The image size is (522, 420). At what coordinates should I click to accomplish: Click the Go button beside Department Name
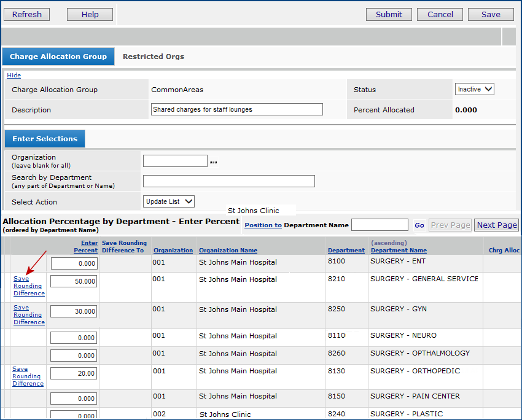[419, 225]
